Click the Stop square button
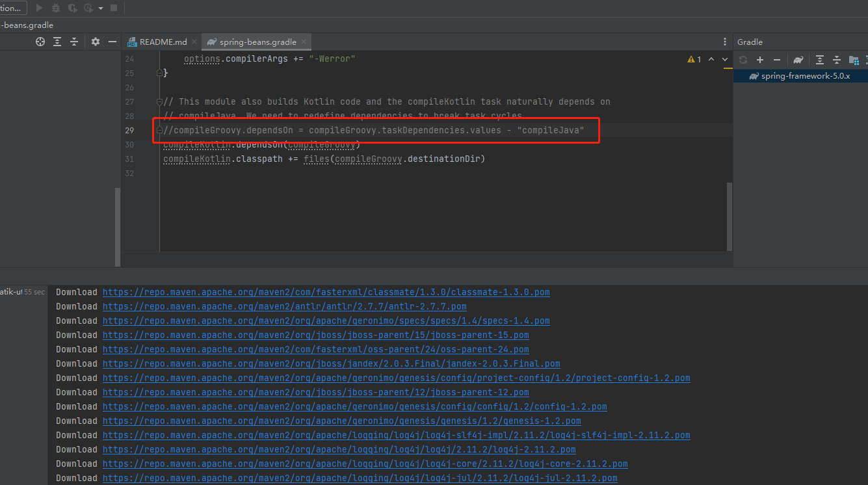The image size is (868, 485). [114, 8]
